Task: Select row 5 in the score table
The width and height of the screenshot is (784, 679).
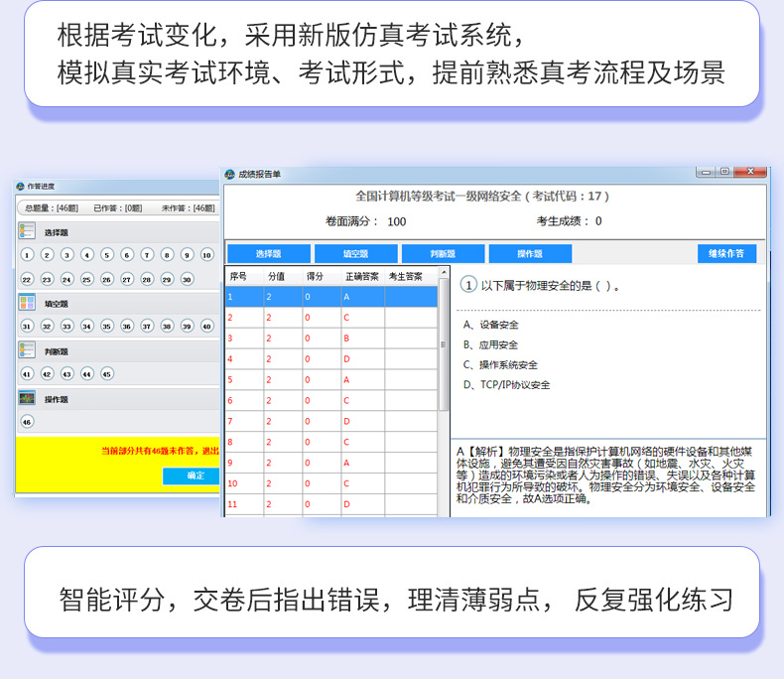Action: pos(331,379)
